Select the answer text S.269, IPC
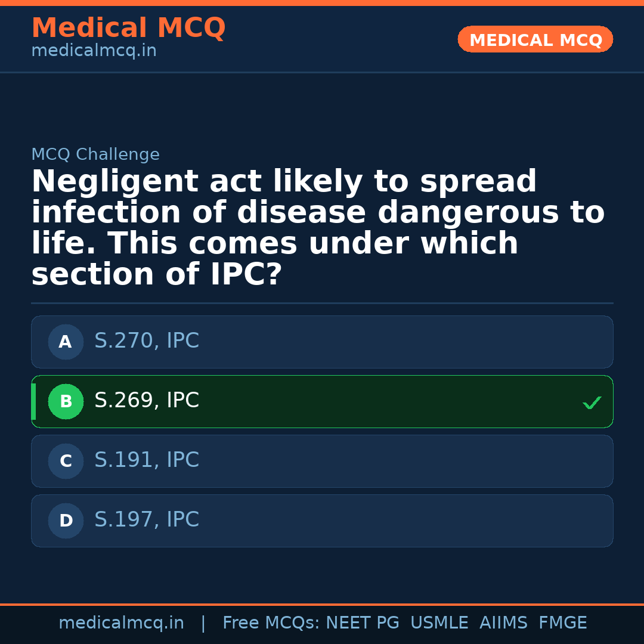Viewport: 644px width, 644px height. point(147,401)
